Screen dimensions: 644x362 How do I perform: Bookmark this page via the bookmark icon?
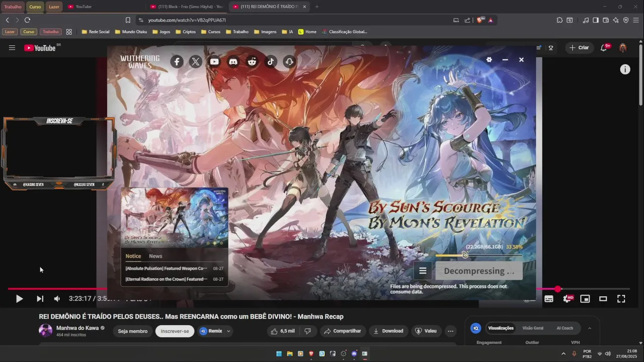click(x=128, y=20)
